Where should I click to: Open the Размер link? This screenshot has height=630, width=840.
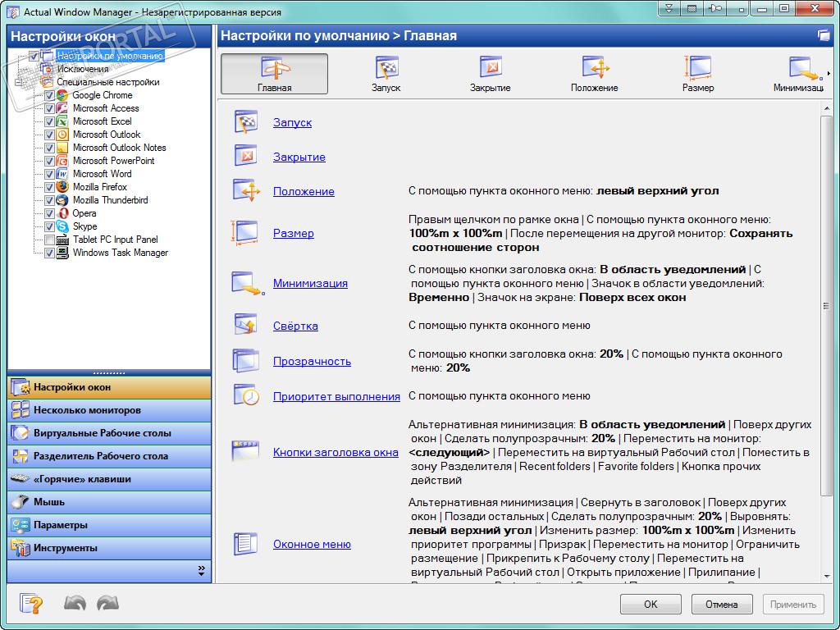click(x=294, y=233)
